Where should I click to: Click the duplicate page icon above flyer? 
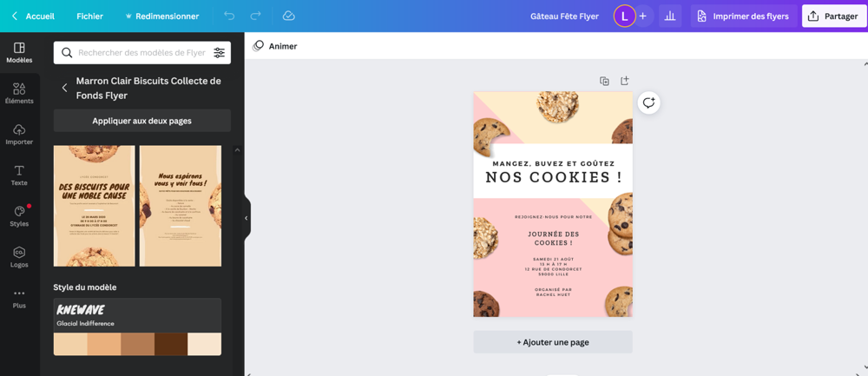604,81
